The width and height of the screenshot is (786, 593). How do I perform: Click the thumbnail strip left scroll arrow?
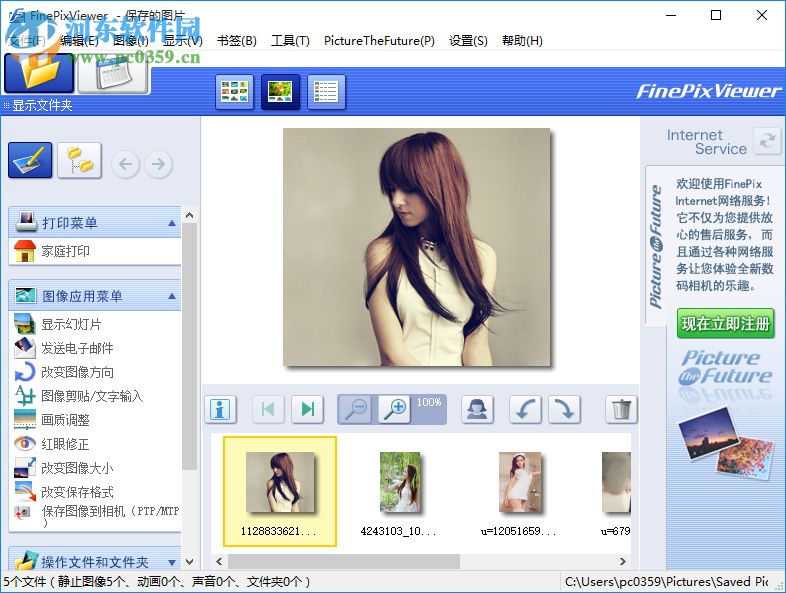[219, 561]
